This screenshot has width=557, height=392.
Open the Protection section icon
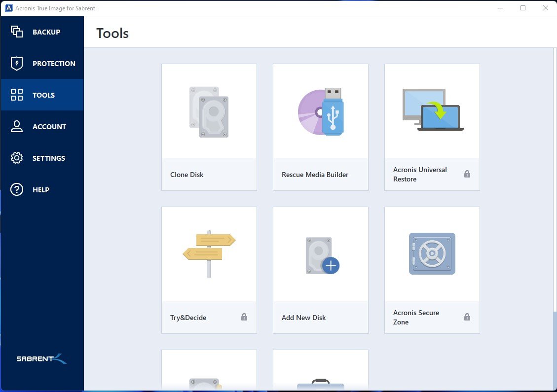(x=16, y=63)
